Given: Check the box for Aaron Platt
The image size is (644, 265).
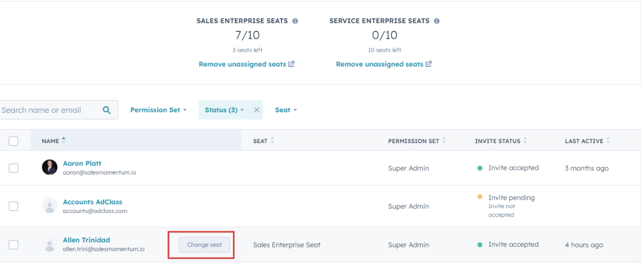Looking at the screenshot, I should click(14, 168).
